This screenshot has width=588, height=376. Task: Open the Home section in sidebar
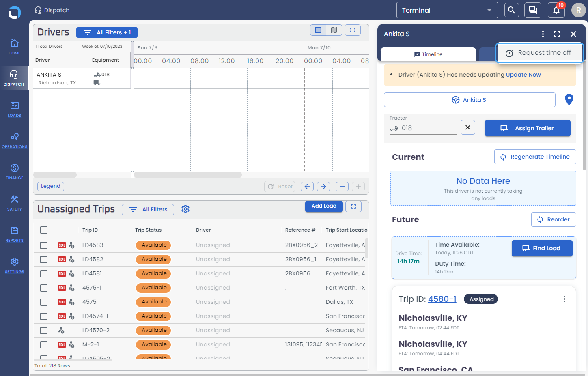pyautogui.click(x=14, y=47)
